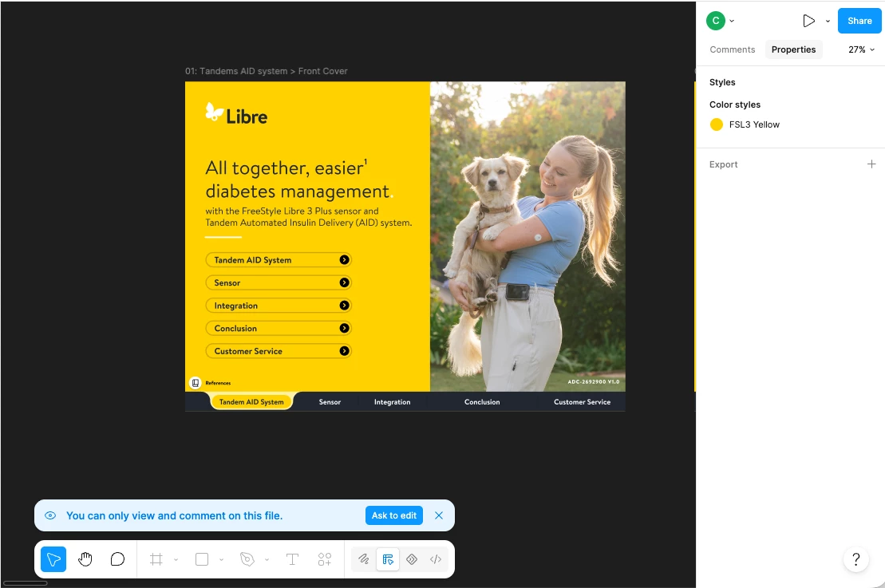Select the Hand tool
This screenshot has height=588, width=885.
pos(85,559)
